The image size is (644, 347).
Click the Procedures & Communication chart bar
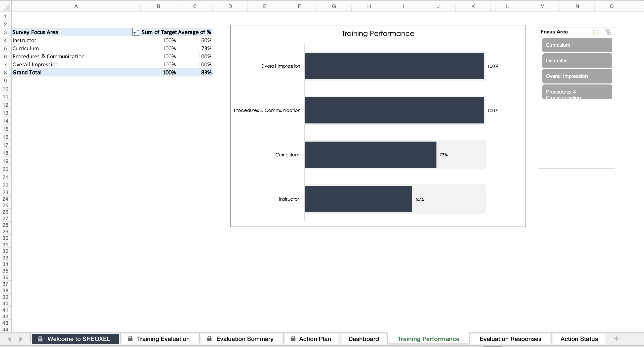pos(394,110)
